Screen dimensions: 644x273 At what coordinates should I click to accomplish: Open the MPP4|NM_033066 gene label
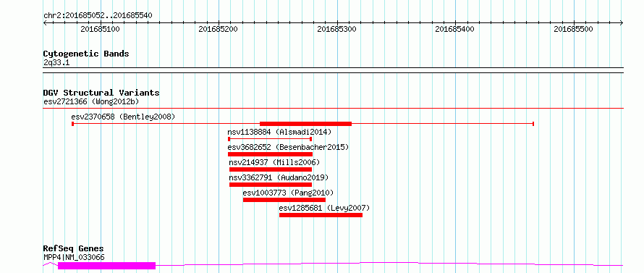(74, 257)
